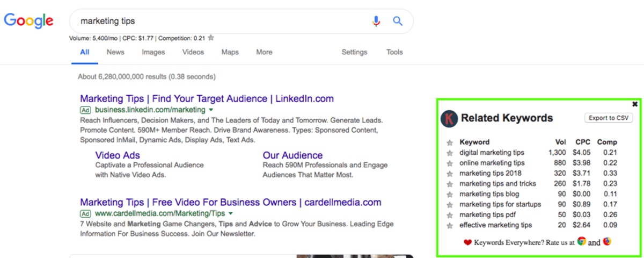This screenshot has width=644, height=258.
Task: Click the blue magnifying glass search icon
Action: click(398, 21)
